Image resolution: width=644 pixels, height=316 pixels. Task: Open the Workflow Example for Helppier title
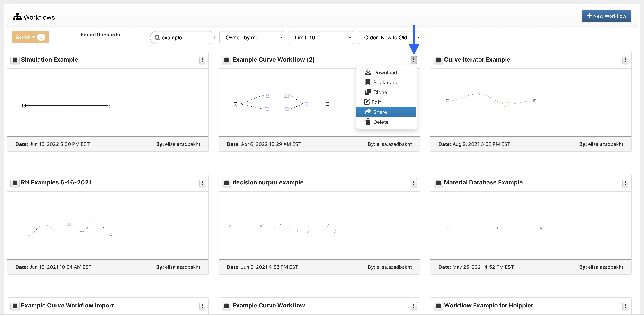click(x=489, y=306)
